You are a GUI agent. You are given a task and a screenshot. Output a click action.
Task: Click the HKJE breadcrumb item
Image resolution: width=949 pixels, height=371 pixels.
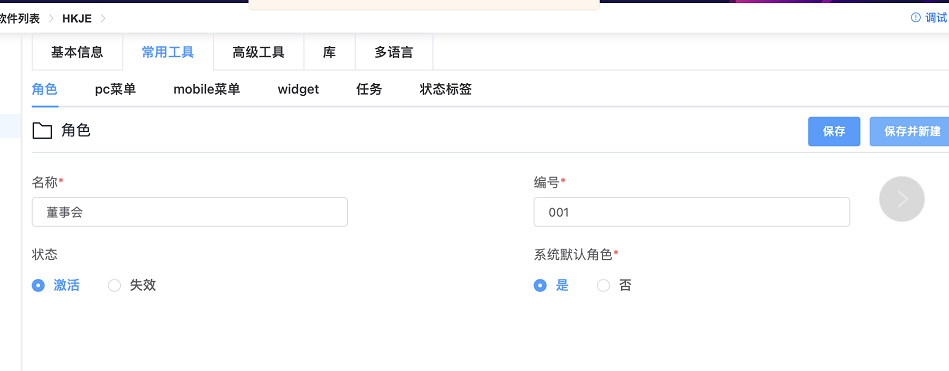tap(77, 18)
